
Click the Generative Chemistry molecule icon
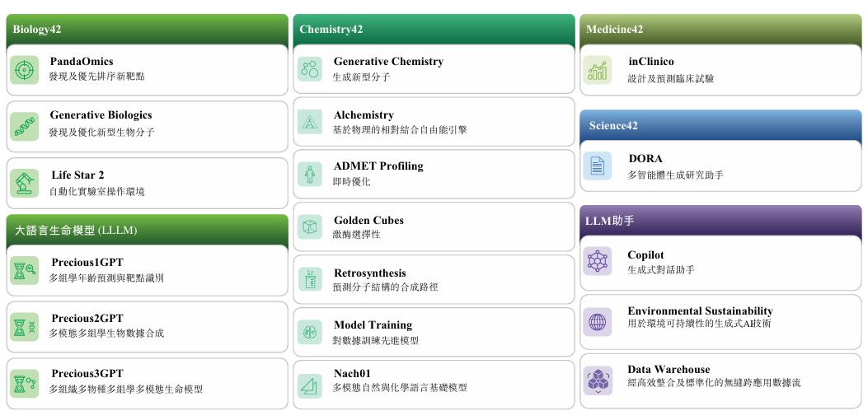tap(310, 69)
